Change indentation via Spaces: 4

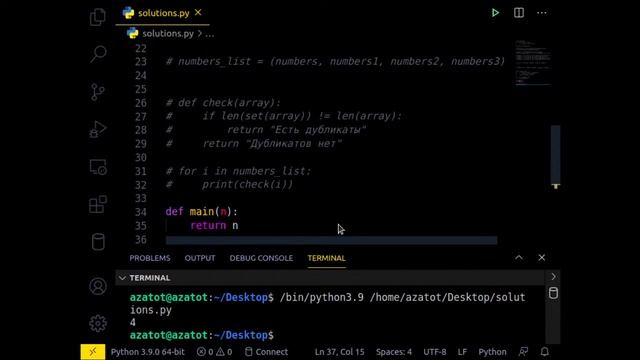(394, 352)
